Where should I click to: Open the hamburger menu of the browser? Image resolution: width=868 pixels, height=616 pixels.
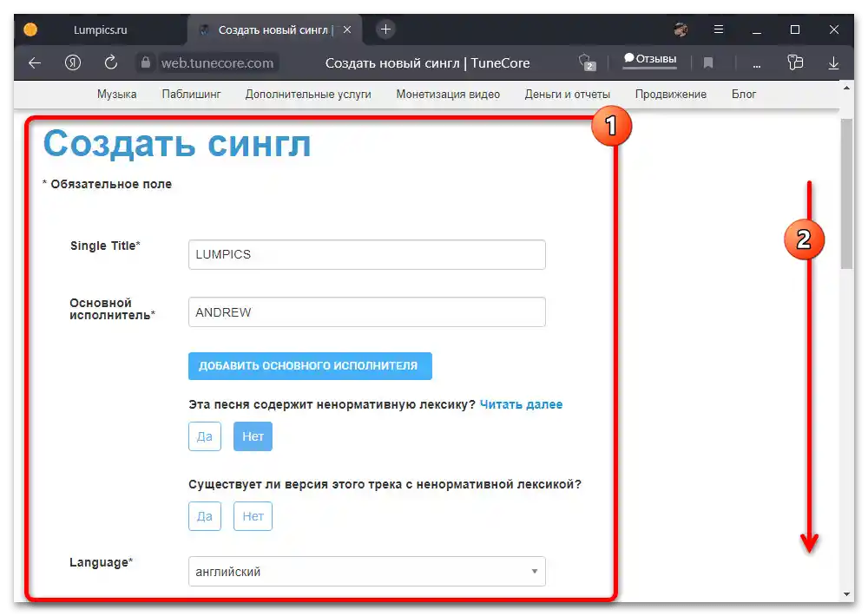pyautogui.click(x=719, y=26)
